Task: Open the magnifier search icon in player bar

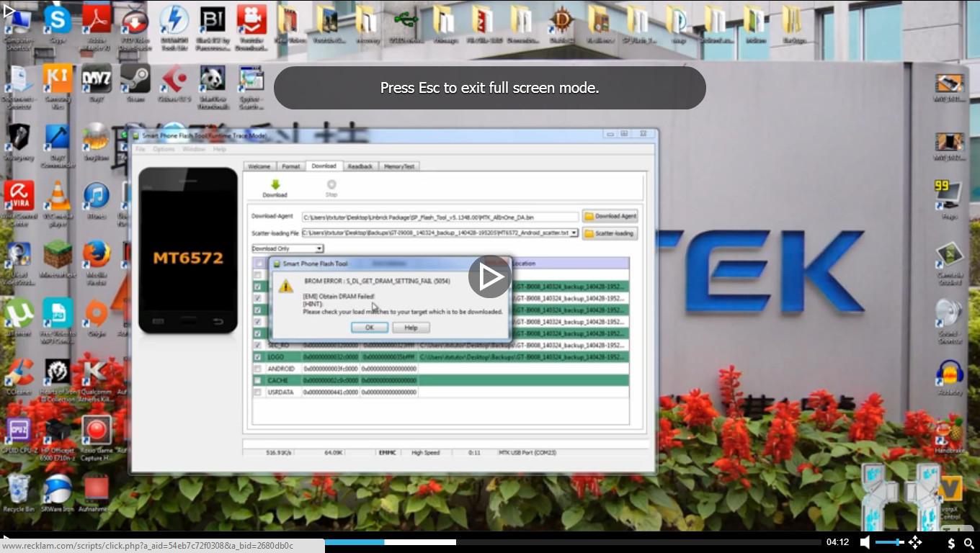Action: 969,543
